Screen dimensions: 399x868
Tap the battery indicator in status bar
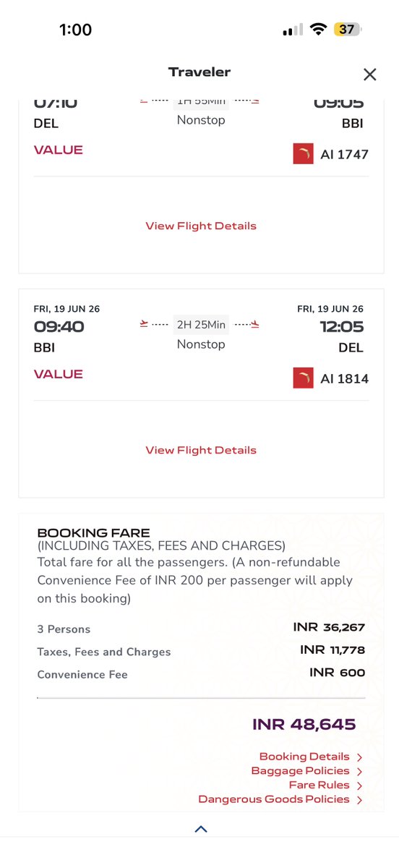tap(348, 30)
